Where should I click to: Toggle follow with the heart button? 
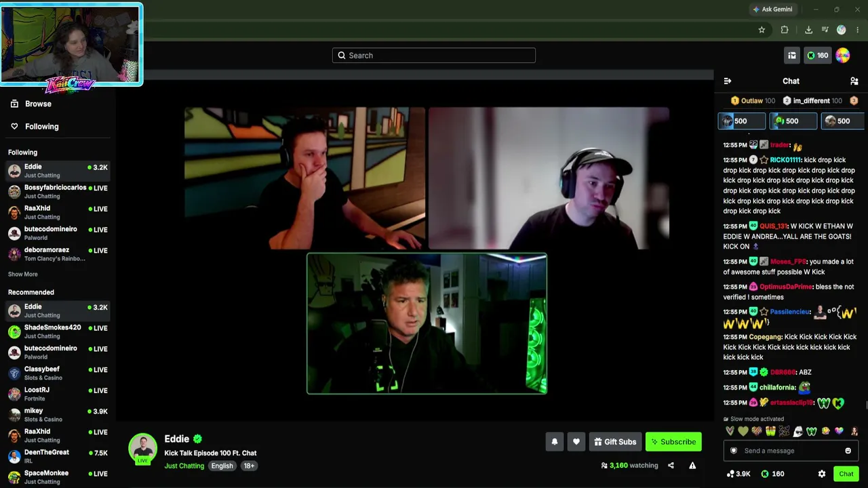point(576,442)
